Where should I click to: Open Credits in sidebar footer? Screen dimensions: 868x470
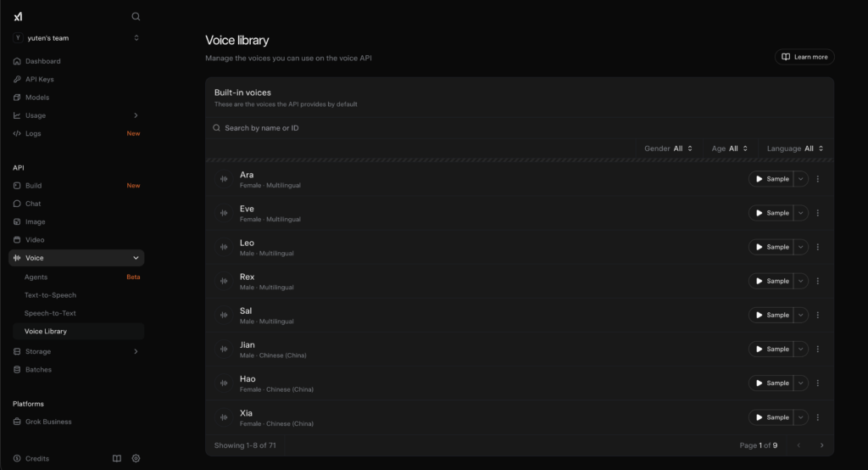[x=31, y=458]
